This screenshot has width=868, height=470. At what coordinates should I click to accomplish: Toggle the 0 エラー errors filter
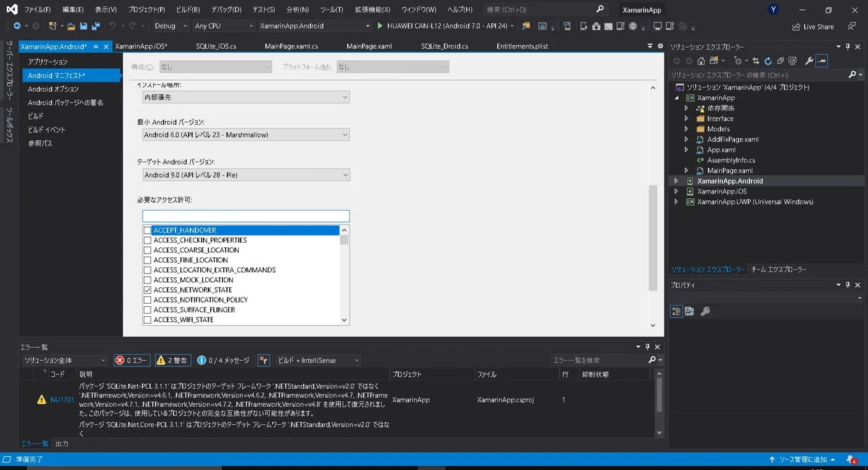coord(131,360)
